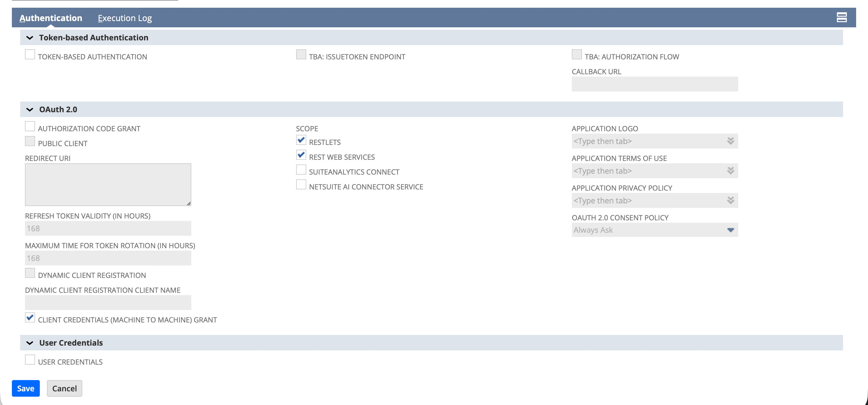Screen dimensions: 868x405
Task: Click Application Logo double-arrow dropdown icon
Action: [730, 141]
